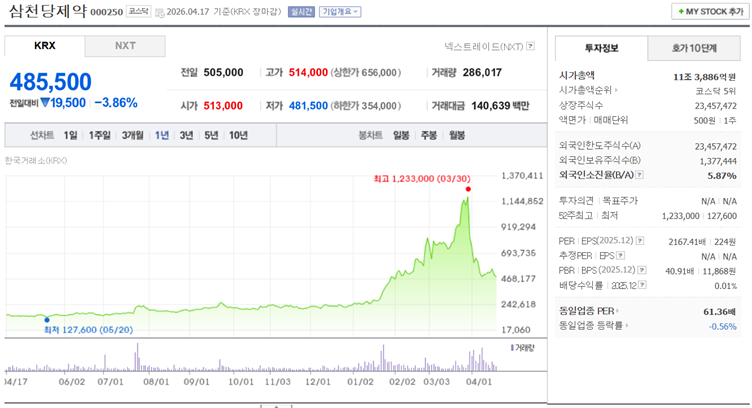
Task: Switch to 일봉 candle chart
Action: point(401,135)
